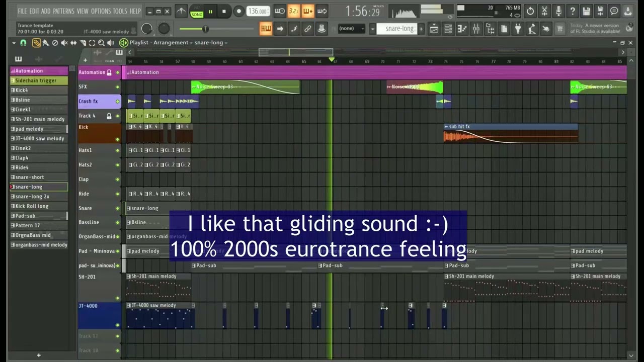Mute the BassLine track
This screenshot has height=362, width=644.
coord(118,222)
